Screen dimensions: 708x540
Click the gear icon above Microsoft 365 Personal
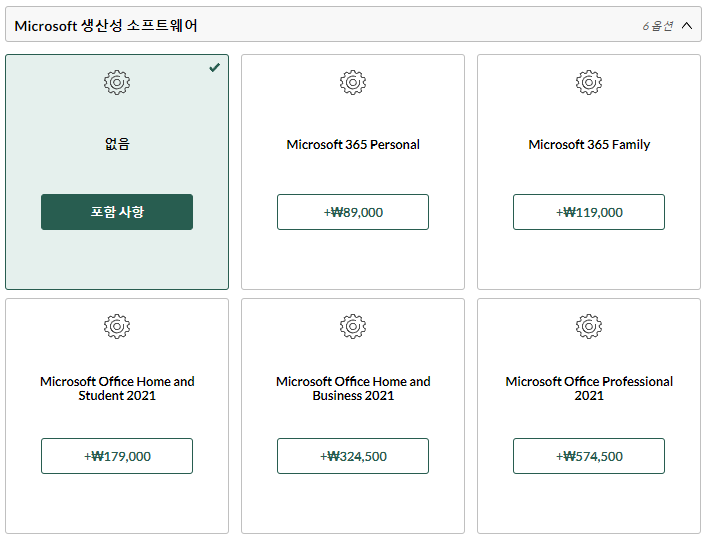[x=353, y=82]
